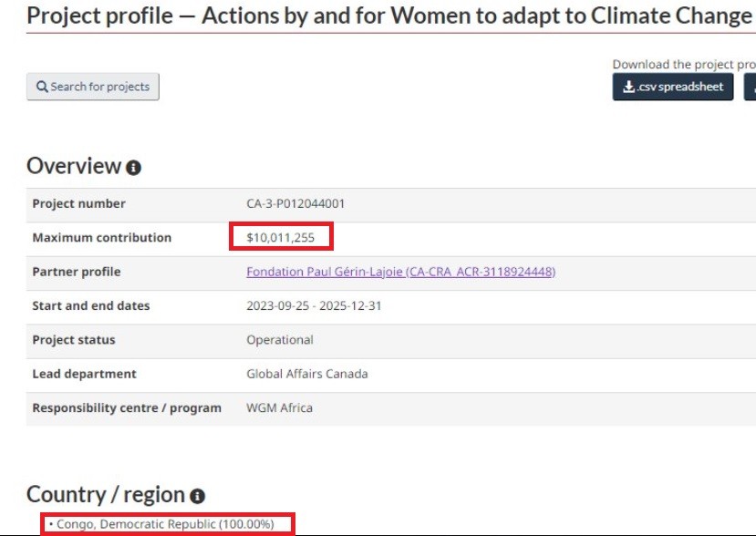Click the Project profile page heading
This screenshot has width=756, height=536.
pyautogui.click(x=388, y=15)
